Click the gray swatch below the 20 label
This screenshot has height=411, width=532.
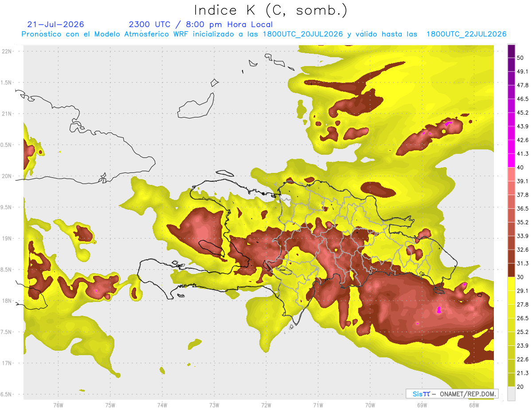point(511,394)
